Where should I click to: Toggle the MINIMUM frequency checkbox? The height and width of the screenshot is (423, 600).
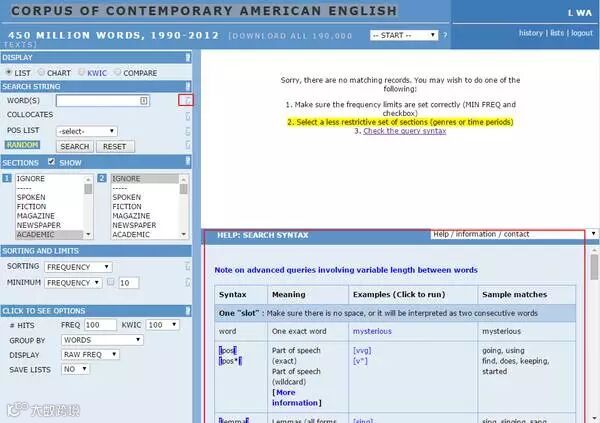coord(111,282)
